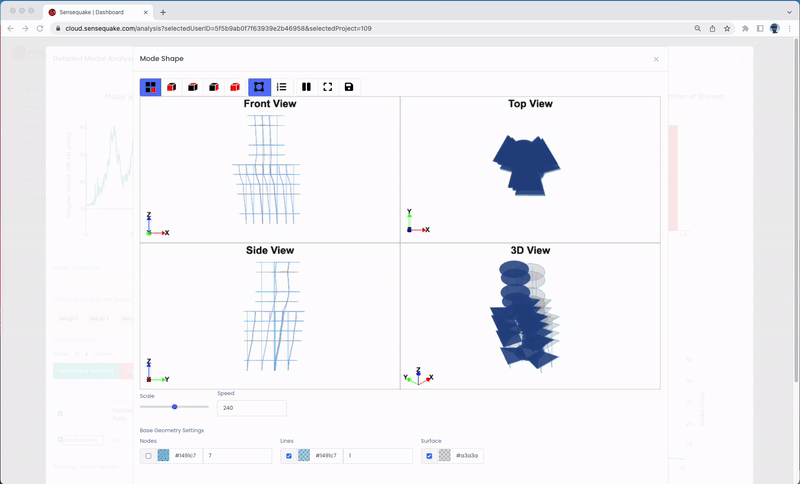Click the fully red cube icon
This screenshot has width=800, height=484.
pyautogui.click(x=235, y=87)
